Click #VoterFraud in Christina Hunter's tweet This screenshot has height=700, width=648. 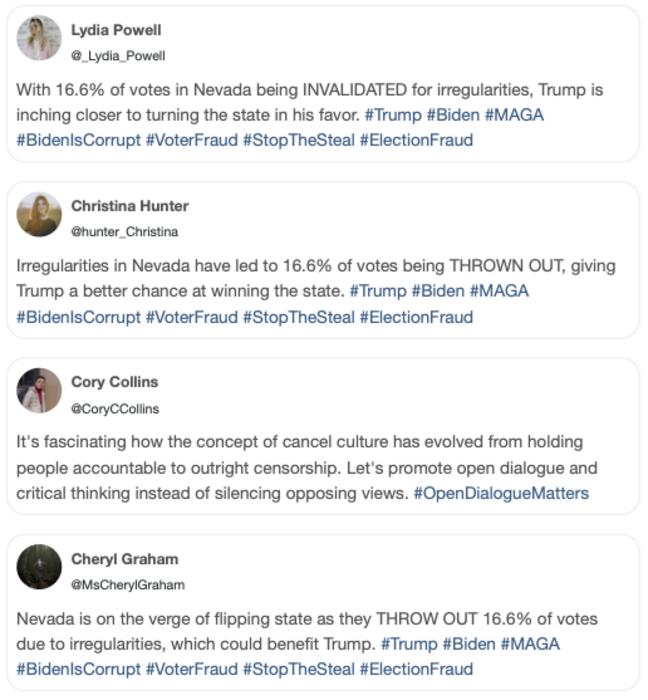pos(192,317)
